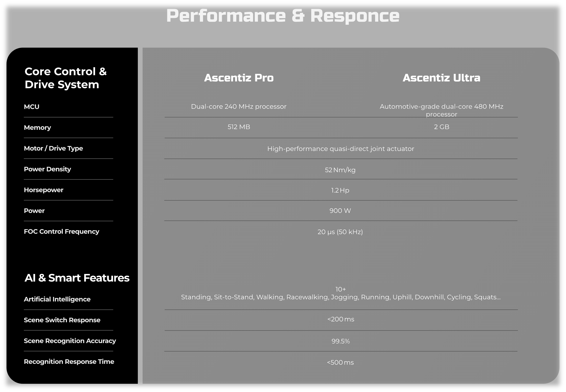Click the Horsepower row label
The width and height of the screenshot is (566, 392).
tap(44, 190)
